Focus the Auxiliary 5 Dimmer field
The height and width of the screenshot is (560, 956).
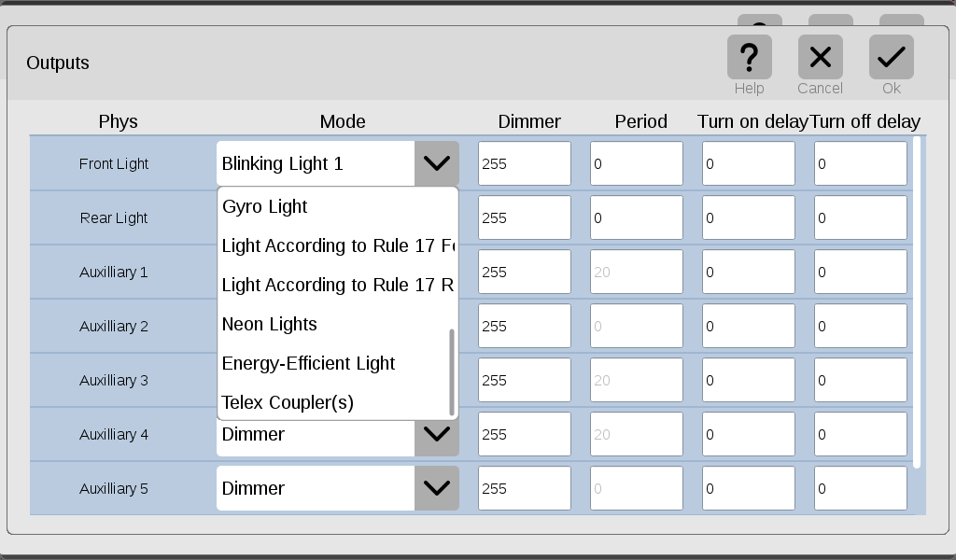[525, 488]
